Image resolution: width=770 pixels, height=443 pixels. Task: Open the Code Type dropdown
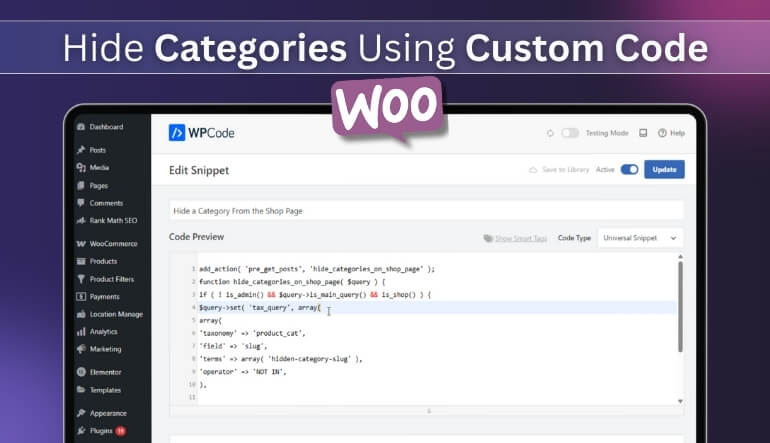(640, 238)
